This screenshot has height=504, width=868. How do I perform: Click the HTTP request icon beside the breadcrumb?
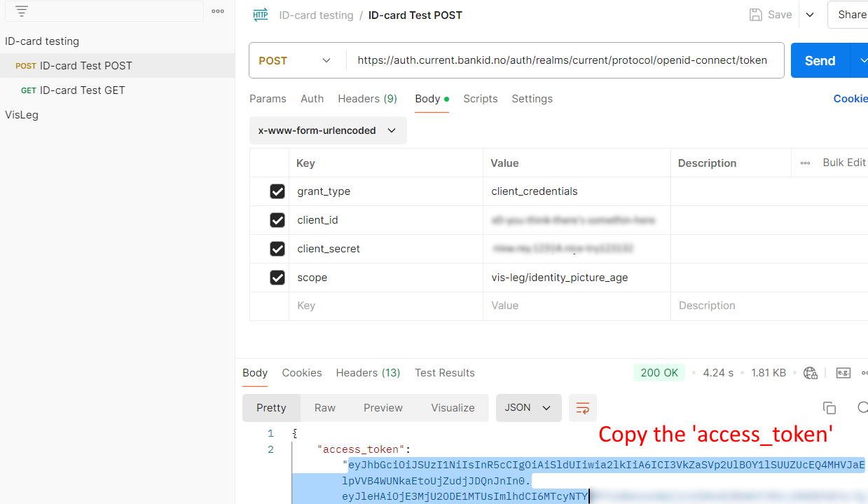(261, 15)
